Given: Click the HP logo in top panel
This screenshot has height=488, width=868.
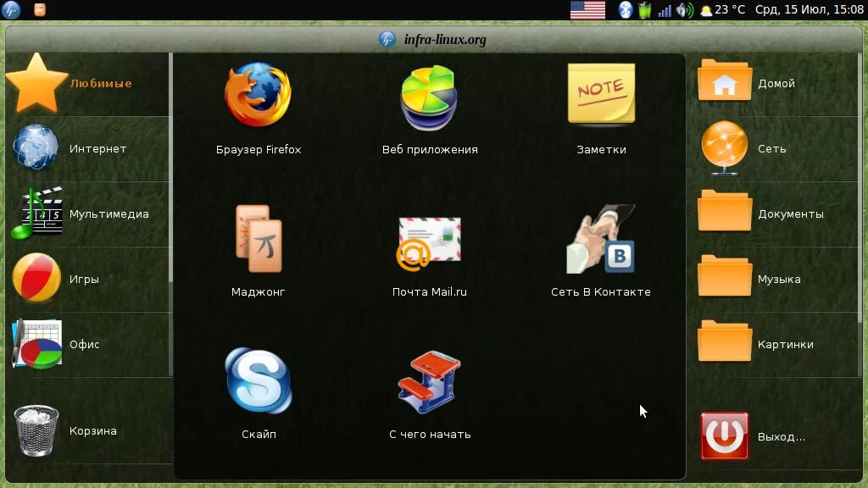Looking at the screenshot, I should pyautogui.click(x=10, y=9).
